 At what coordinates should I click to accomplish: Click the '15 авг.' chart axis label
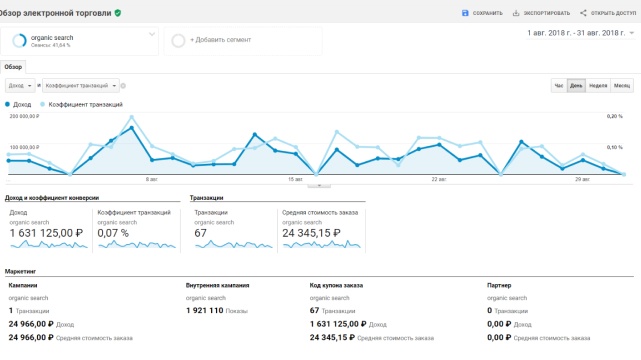point(295,179)
